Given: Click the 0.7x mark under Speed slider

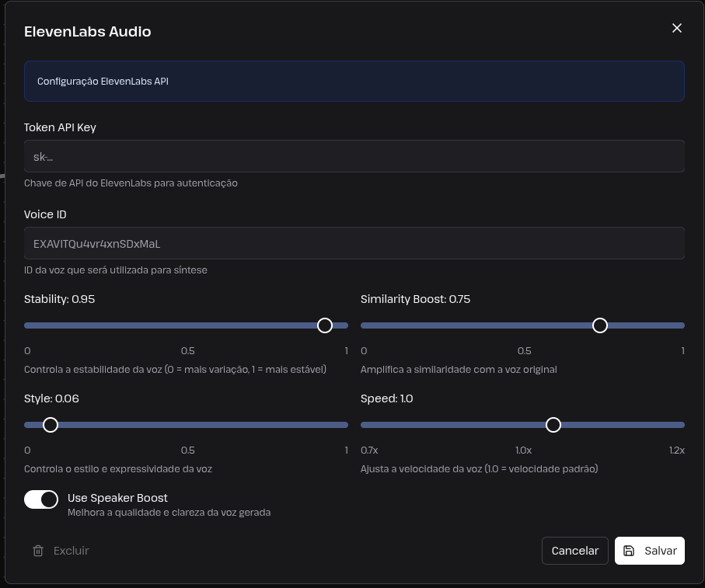Looking at the screenshot, I should pyautogui.click(x=369, y=450).
